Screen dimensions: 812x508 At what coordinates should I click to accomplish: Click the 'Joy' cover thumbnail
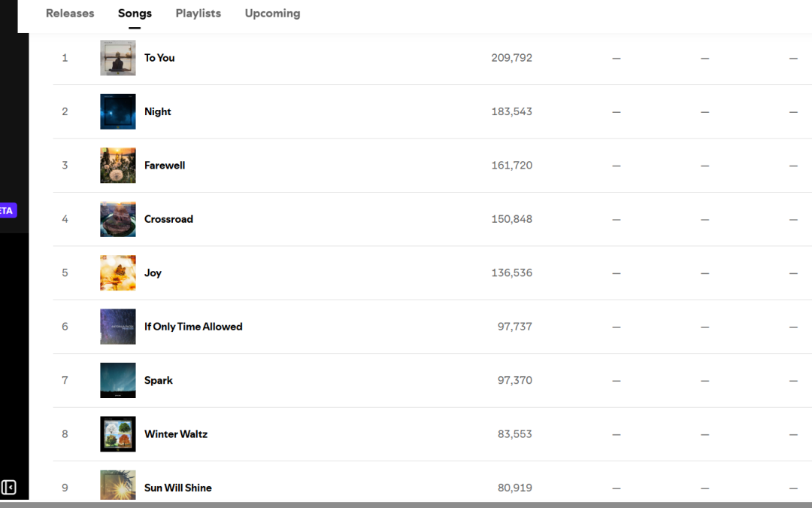(x=117, y=272)
